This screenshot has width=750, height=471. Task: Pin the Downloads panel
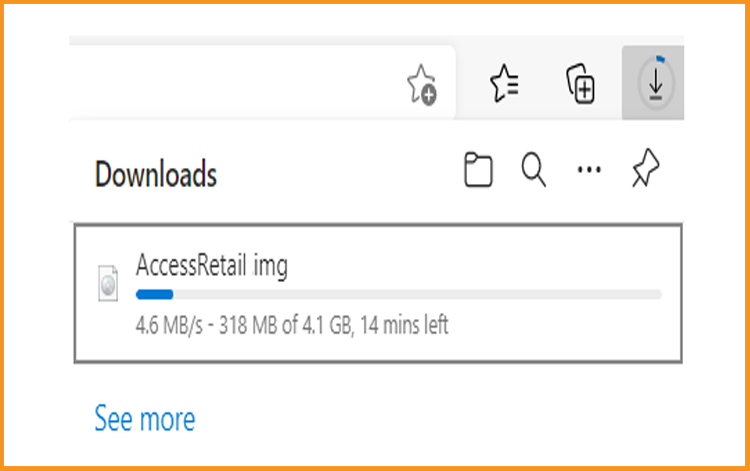(646, 168)
